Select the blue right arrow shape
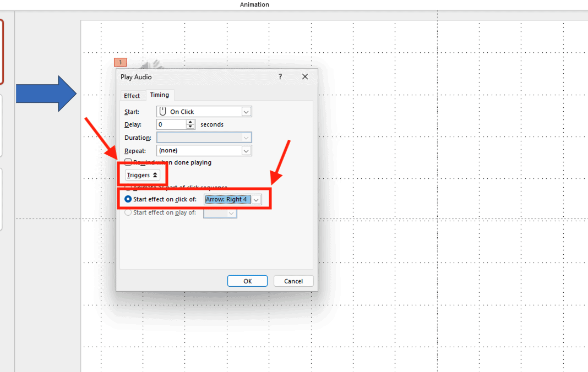The image size is (588, 372). (x=46, y=94)
